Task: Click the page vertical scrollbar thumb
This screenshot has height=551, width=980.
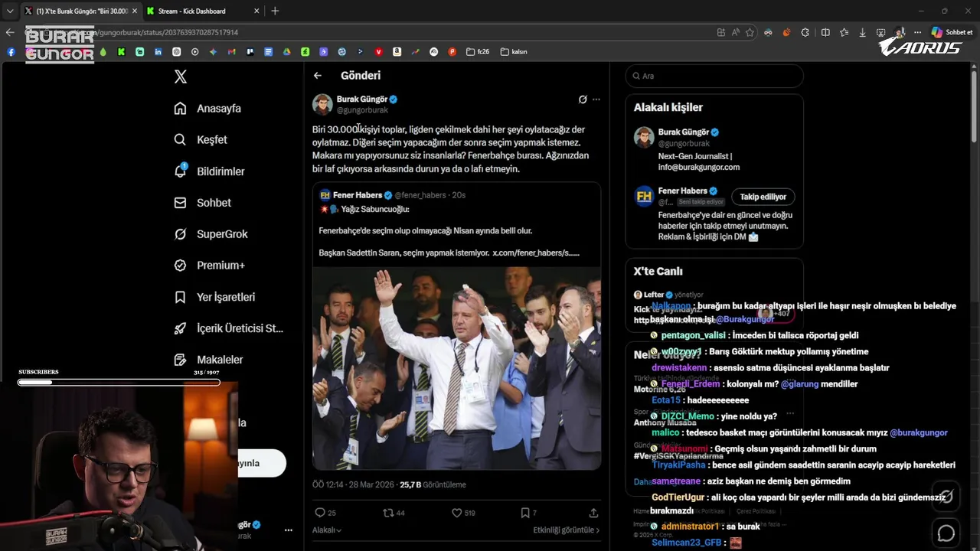Action: [x=975, y=106]
